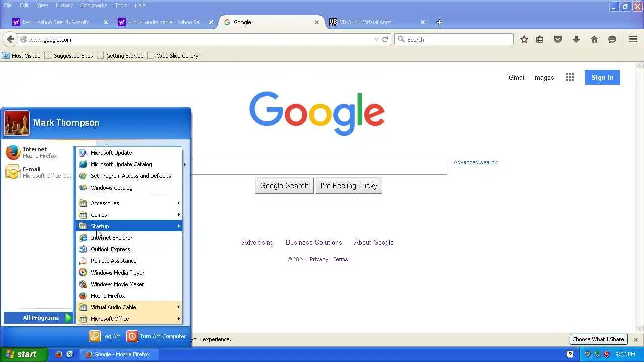Bookmark this page with the star icon
This screenshot has height=362, width=644.
(x=524, y=39)
